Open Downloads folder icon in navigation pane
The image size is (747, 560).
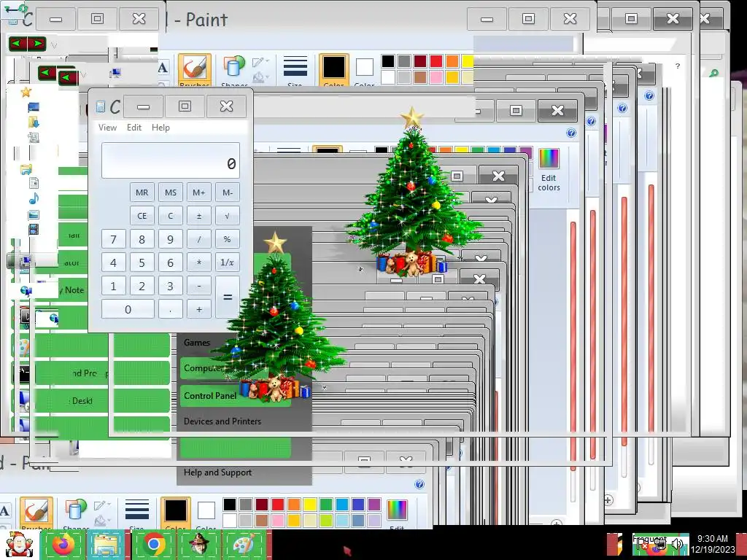click(x=34, y=122)
